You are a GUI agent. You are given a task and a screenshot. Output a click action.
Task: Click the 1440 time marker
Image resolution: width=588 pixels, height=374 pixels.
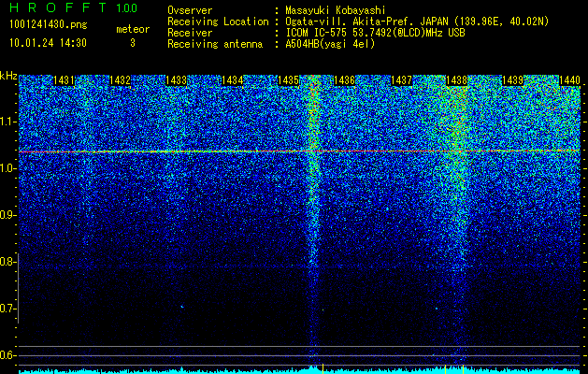(569, 80)
